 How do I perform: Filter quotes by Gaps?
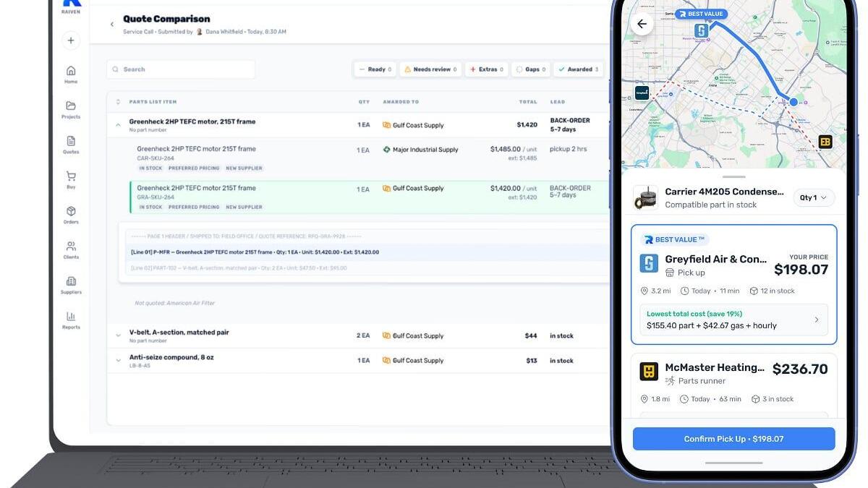click(x=530, y=69)
